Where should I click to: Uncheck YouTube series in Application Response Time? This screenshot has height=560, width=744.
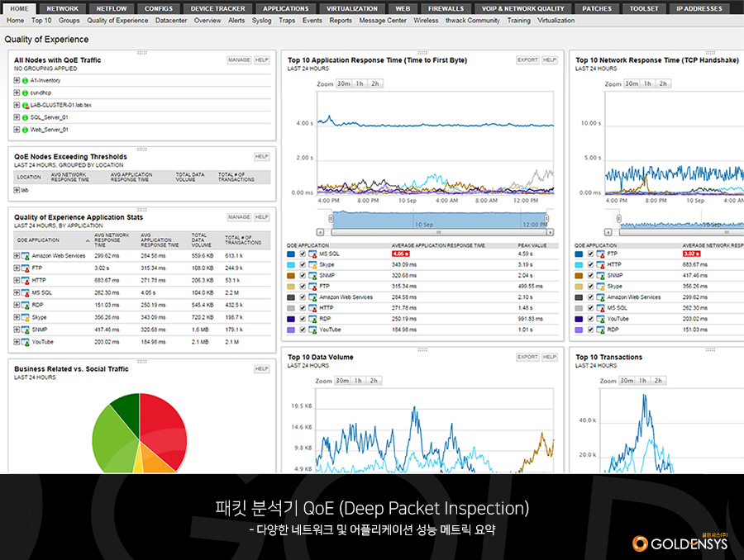click(x=303, y=330)
